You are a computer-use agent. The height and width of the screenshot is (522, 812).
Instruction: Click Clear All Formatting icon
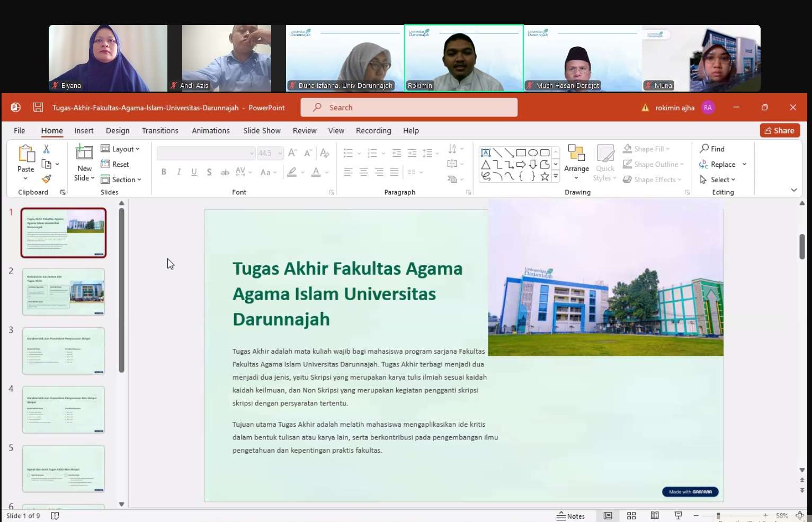click(x=325, y=153)
